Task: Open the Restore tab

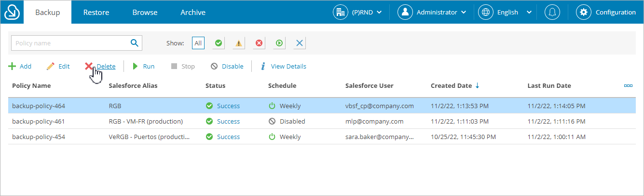Action: (96, 13)
